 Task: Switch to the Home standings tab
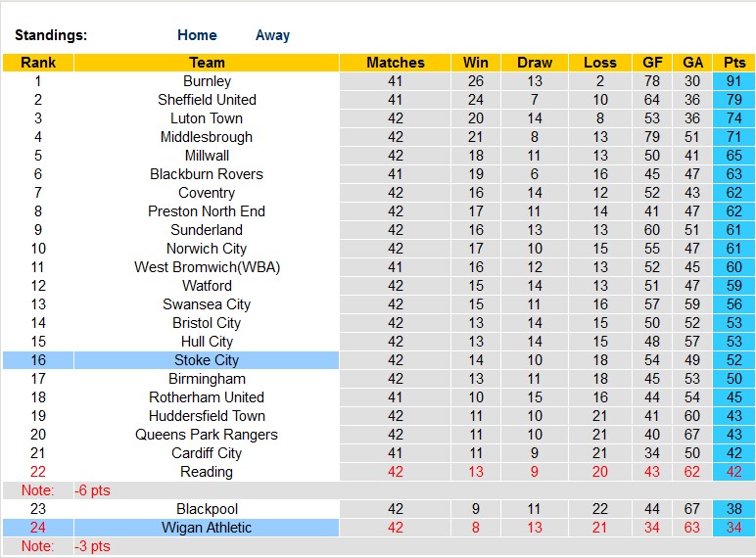tap(197, 35)
